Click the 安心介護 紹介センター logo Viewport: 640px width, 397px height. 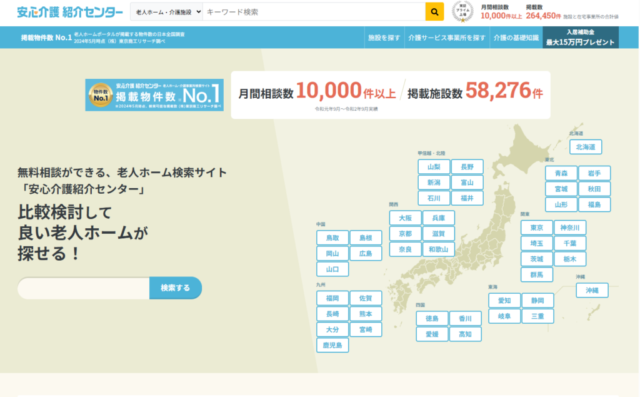coord(70,12)
